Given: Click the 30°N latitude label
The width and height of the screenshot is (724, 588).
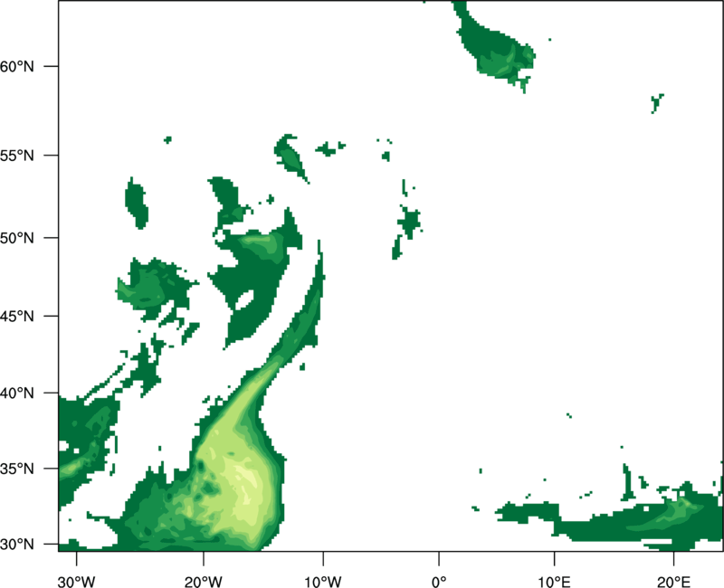Looking at the screenshot, I should point(16,545).
